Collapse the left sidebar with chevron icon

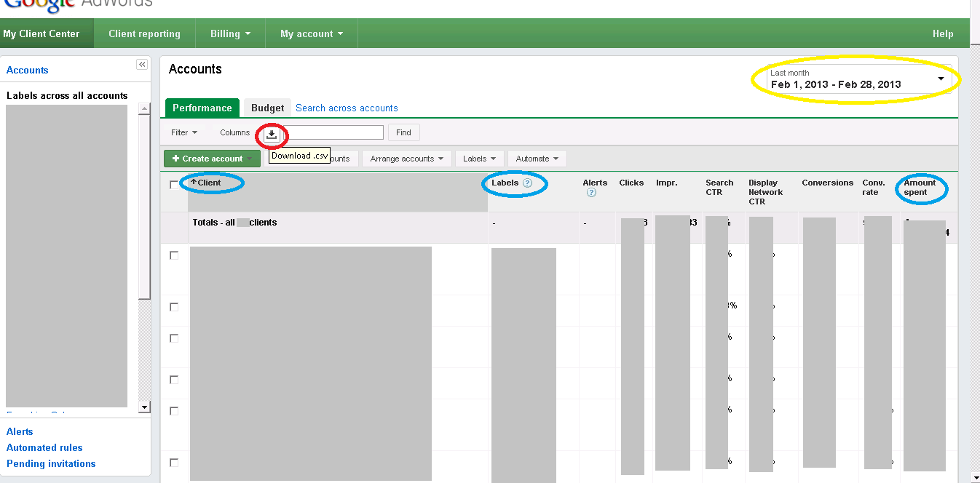pos(142,65)
